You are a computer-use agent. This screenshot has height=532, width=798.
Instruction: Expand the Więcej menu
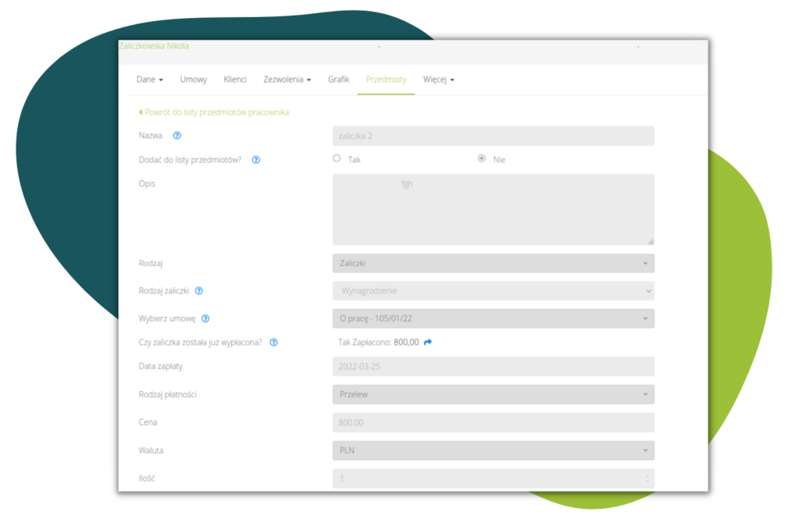point(438,79)
